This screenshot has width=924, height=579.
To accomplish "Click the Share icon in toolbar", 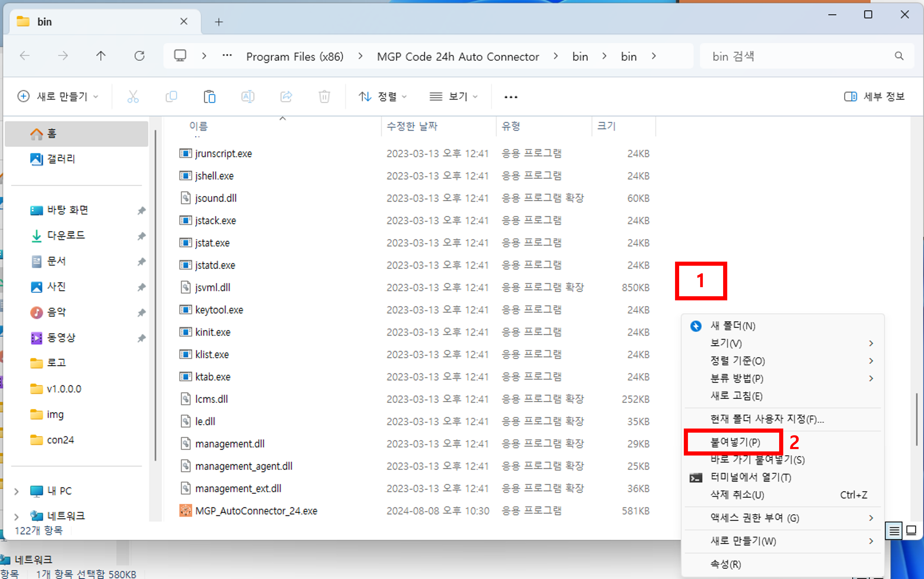I will point(286,97).
